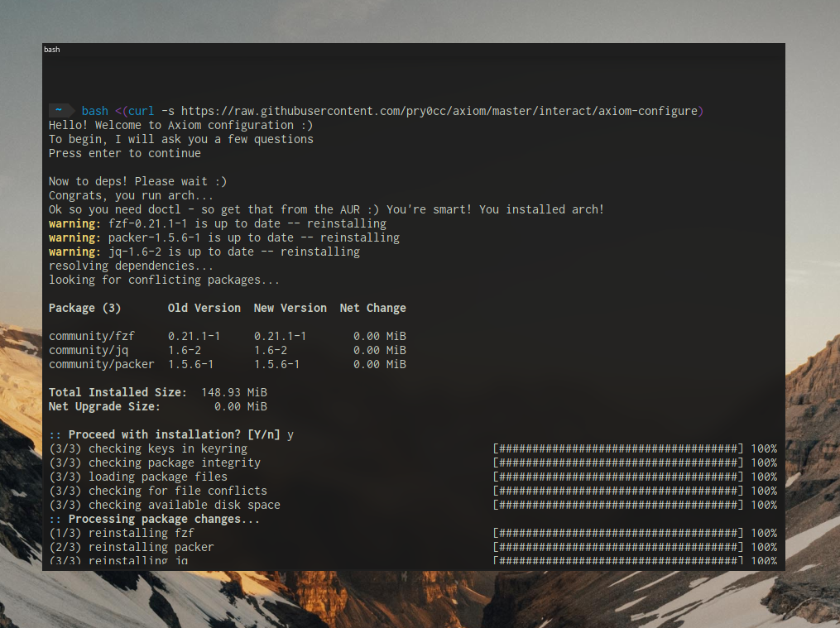The width and height of the screenshot is (840, 628).
Task: Click 'loading package files' line
Action: click(137, 477)
